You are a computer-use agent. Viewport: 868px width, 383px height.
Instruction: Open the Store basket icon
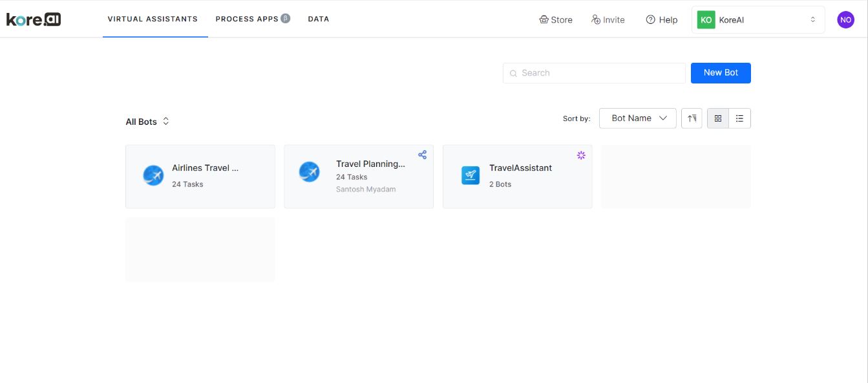point(544,20)
